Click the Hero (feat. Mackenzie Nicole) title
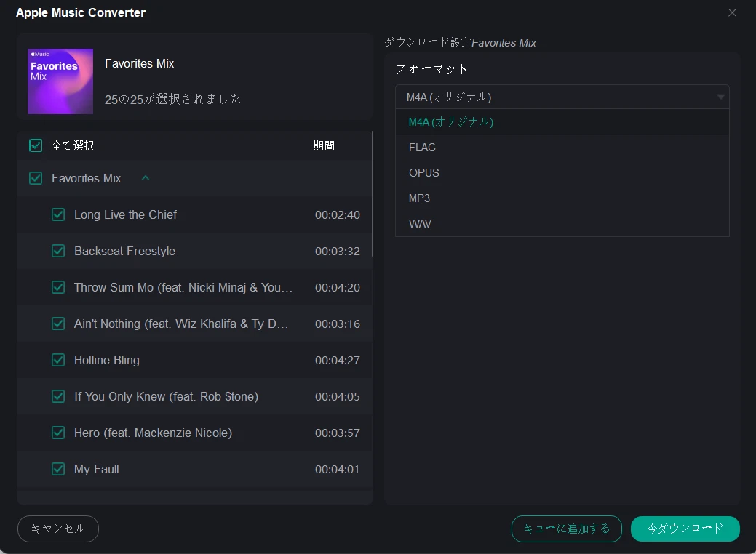 coord(154,433)
